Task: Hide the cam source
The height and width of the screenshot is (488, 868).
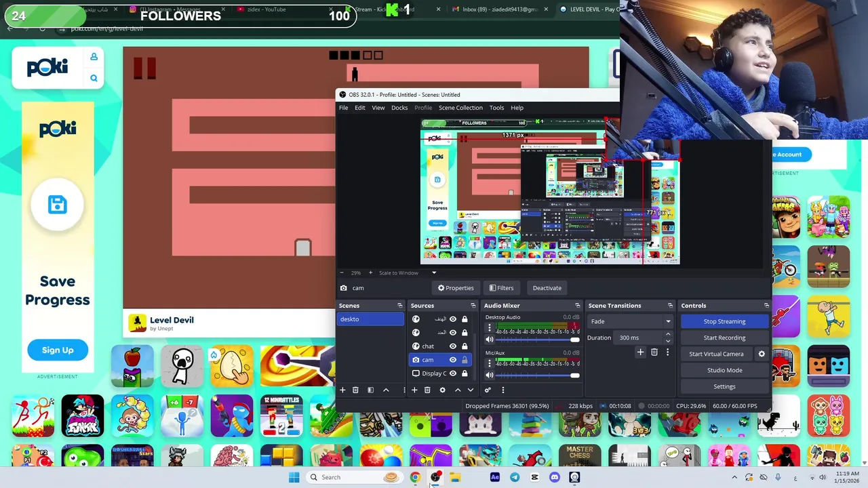Action: pos(453,360)
